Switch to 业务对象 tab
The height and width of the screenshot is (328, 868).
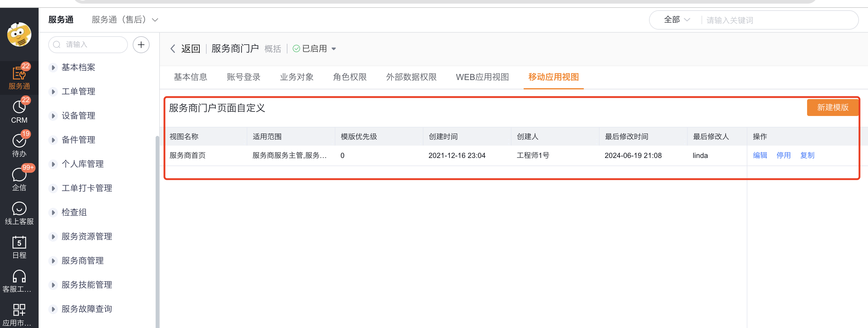(x=296, y=77)
